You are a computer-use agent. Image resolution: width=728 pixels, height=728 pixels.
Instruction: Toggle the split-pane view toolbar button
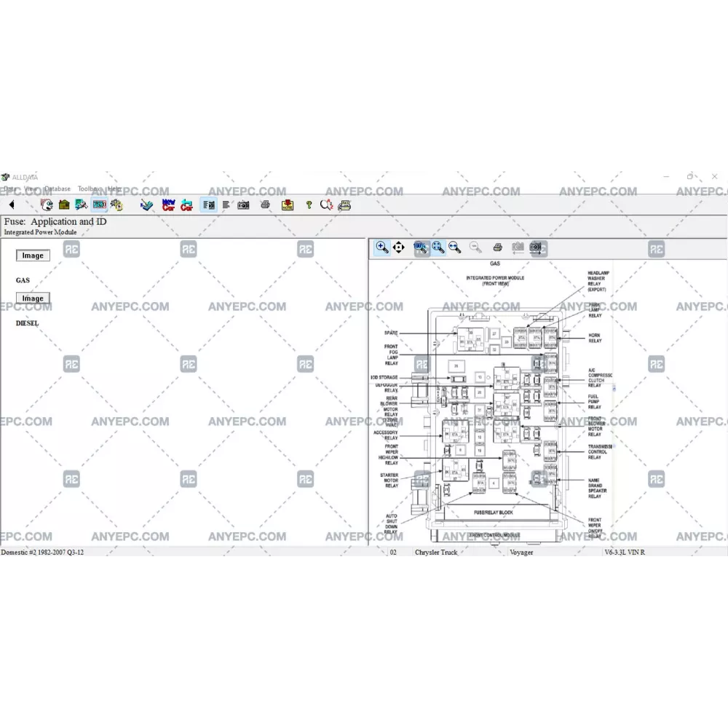[x=208, y=205]
